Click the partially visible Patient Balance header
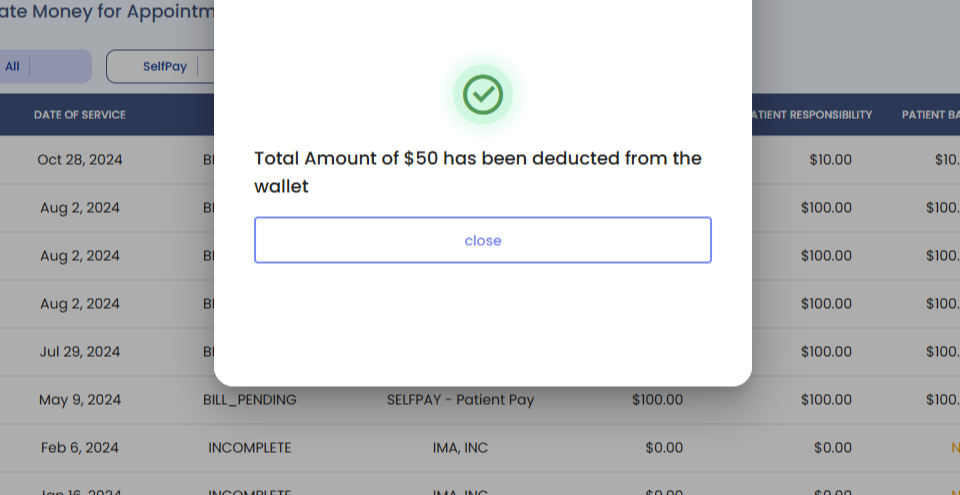 [x=931, y=115]
